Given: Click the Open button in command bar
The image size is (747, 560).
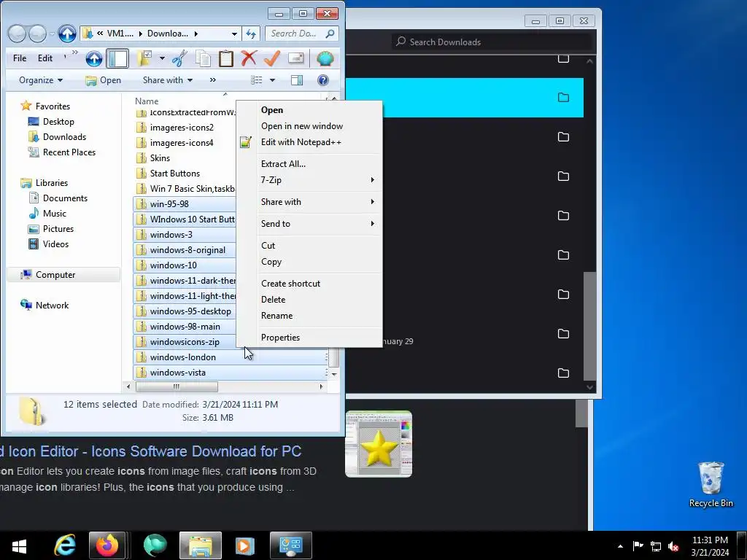Looking at the screenshot, I should (103, 80).
